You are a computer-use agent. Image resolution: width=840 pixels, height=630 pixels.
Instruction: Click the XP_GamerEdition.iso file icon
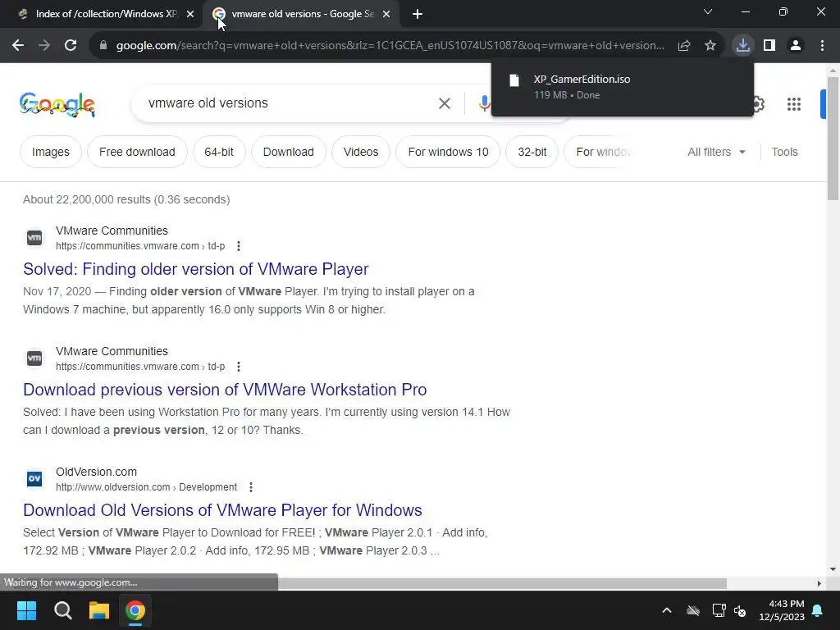514,80
